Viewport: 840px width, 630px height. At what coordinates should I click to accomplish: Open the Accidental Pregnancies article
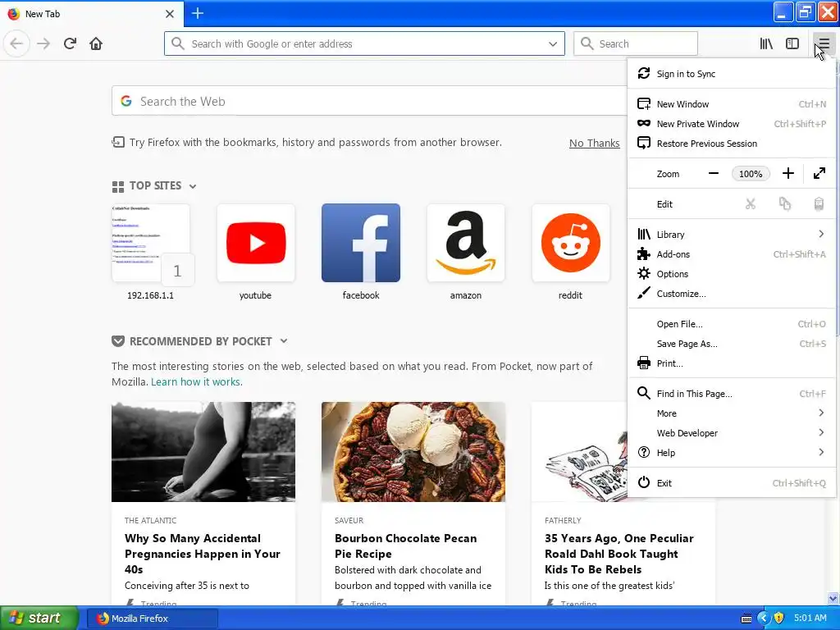click(203, 554)
